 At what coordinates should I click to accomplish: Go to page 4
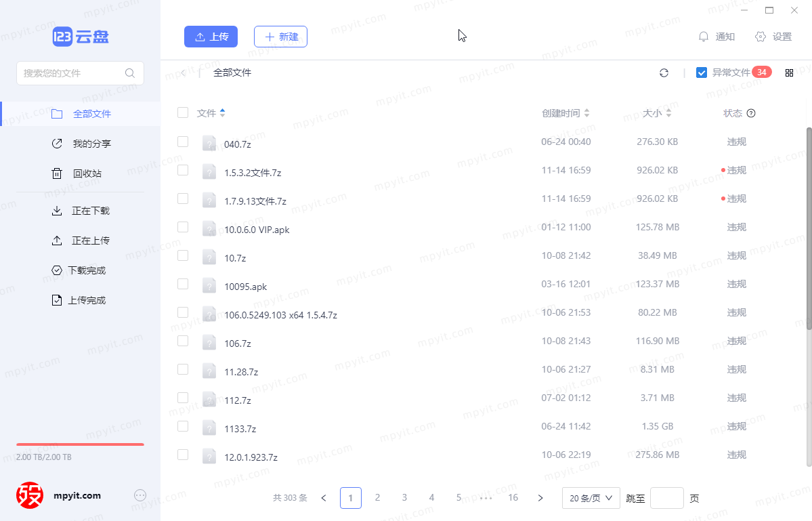click(x=431, y=498)
